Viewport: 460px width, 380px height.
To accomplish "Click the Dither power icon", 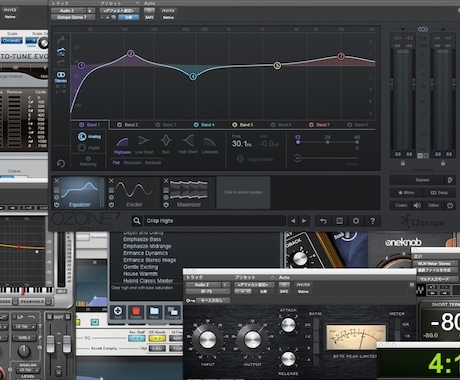I will point(450,205).
